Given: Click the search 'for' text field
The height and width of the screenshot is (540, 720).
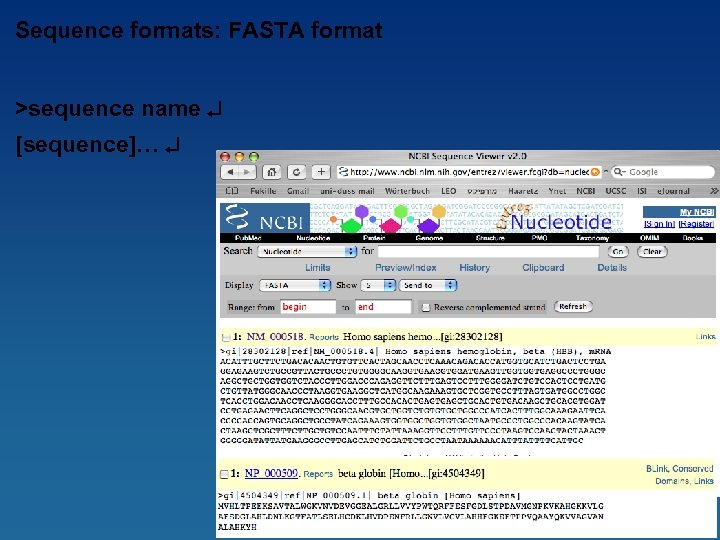Looking at the screenshot, I should tap(488, 252).
